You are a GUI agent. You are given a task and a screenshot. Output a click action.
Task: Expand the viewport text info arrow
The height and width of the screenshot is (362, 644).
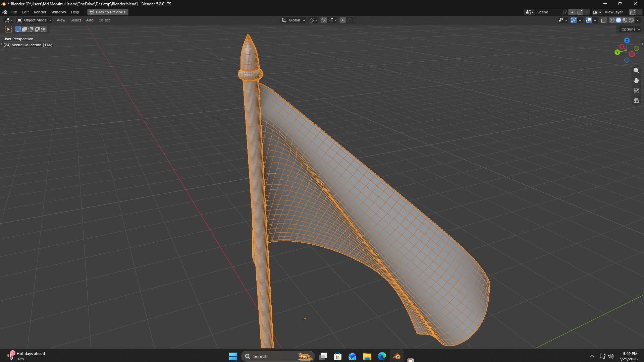tap(1, 44)
